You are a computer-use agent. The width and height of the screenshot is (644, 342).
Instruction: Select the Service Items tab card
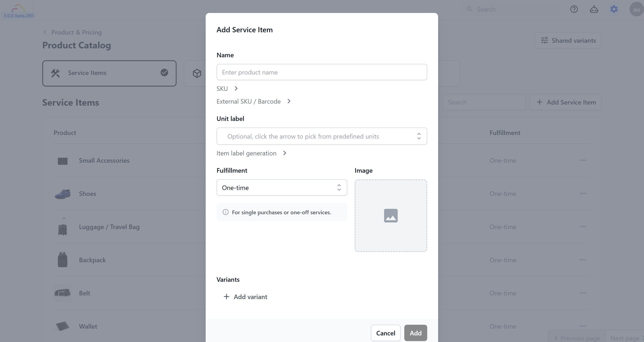point(109,73)
